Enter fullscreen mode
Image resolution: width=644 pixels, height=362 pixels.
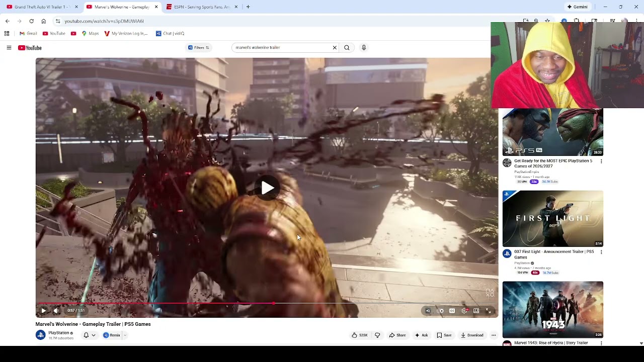(x=488, y=311)
